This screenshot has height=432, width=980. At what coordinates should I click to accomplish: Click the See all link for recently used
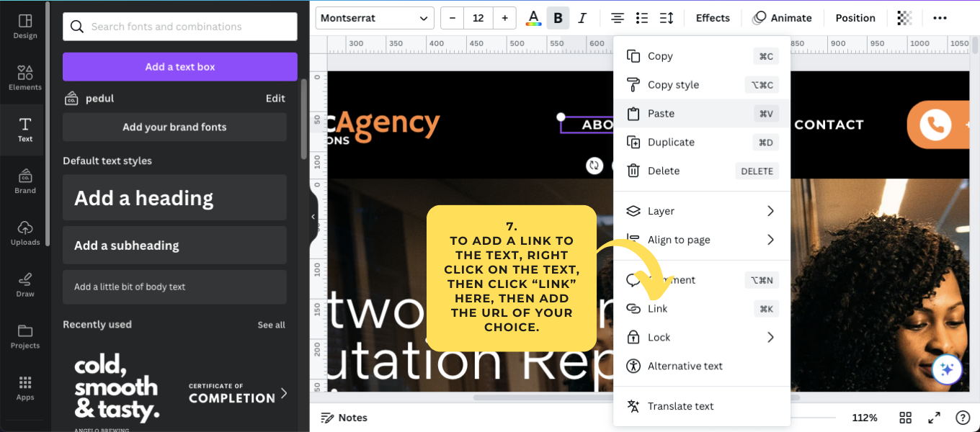[x=271, y=325]
